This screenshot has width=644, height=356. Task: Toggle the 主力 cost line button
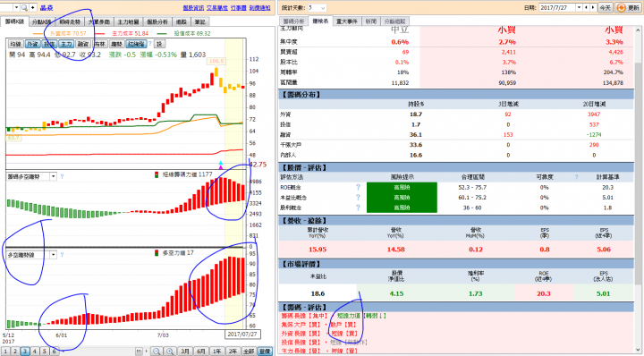point(66,44)
